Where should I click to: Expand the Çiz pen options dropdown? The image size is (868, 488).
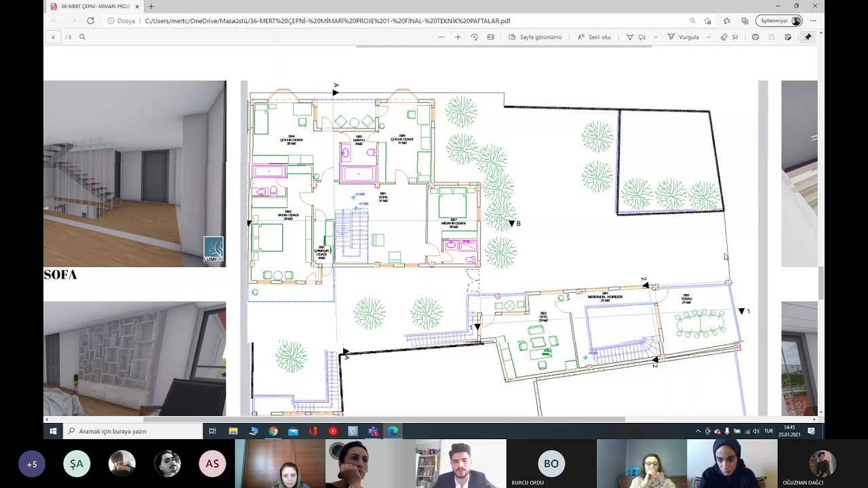pos(655,37)
